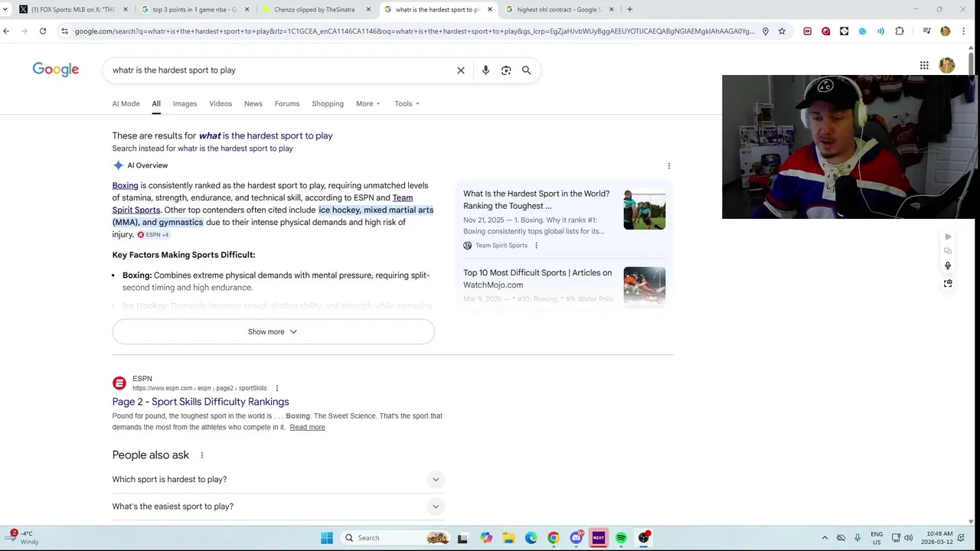Viewport: 980px width, 551px height.
Task: Open ESPN result three-dot options
Action: coord(277,389)
